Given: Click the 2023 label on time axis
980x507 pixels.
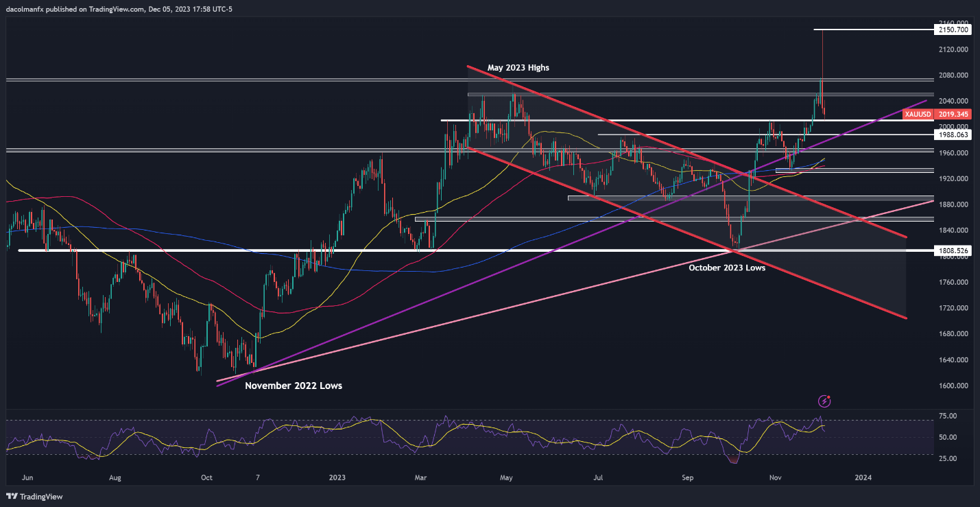Looking at the screenshot, I should coord(339,477).
